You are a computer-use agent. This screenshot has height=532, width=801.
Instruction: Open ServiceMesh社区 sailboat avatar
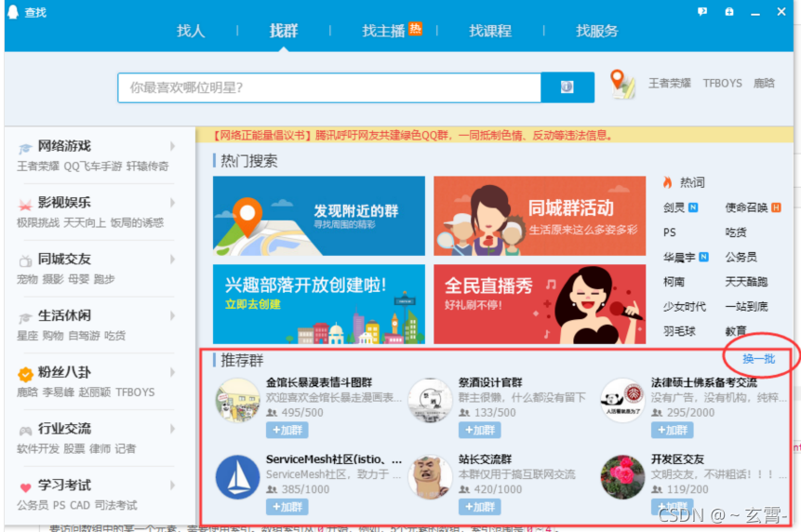point(237,477)
